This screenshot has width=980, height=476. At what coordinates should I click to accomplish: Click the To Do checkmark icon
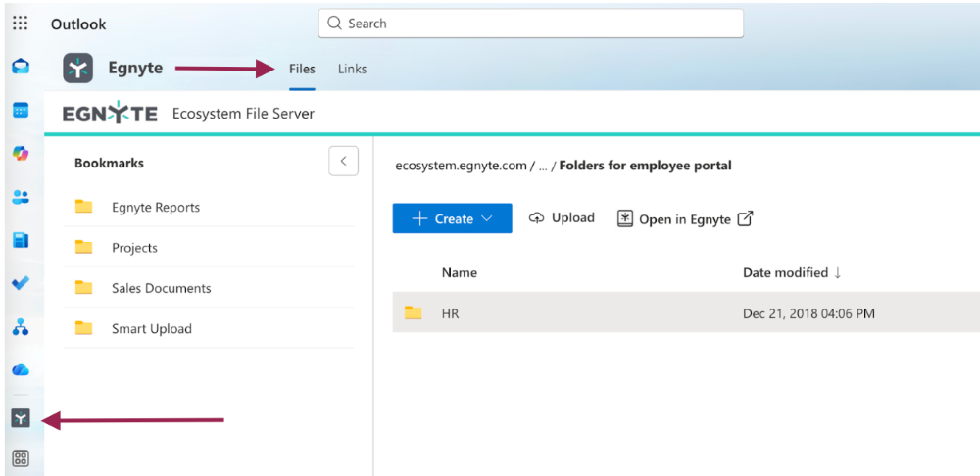pyautogui.click(x=20, y=282)
